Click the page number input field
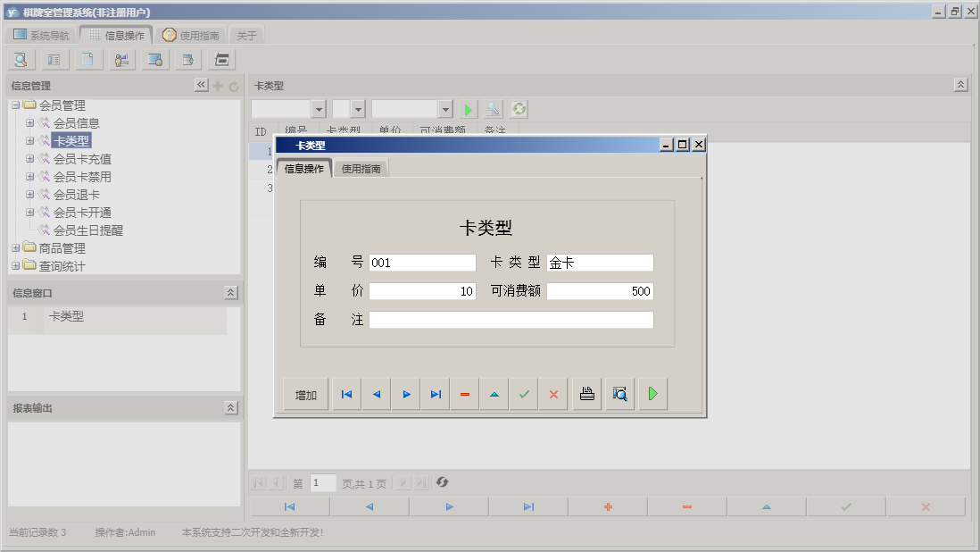This screenshot has width=980, height=552. pos(322,482)
